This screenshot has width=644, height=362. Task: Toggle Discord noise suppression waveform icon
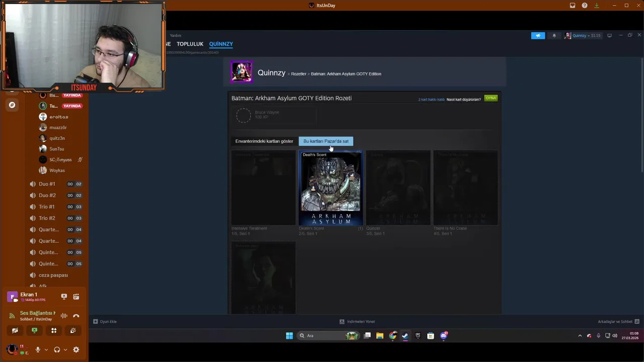pos(64,316)
